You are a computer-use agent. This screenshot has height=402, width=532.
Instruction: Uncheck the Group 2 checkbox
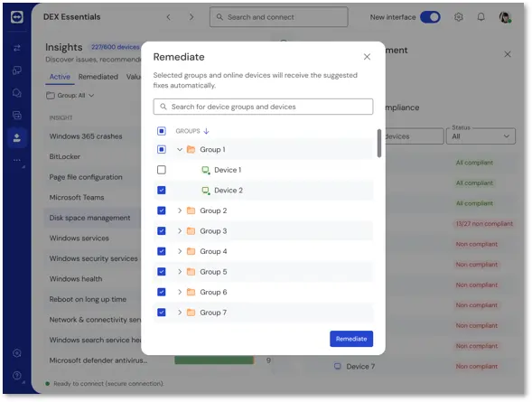click(162, 210)
